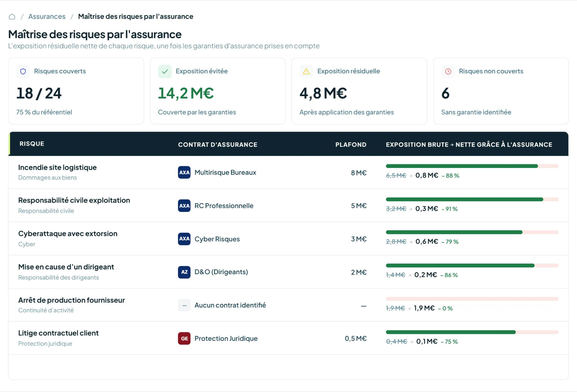Open the Assurances breadcrumb link

click(x=47, y=17)
